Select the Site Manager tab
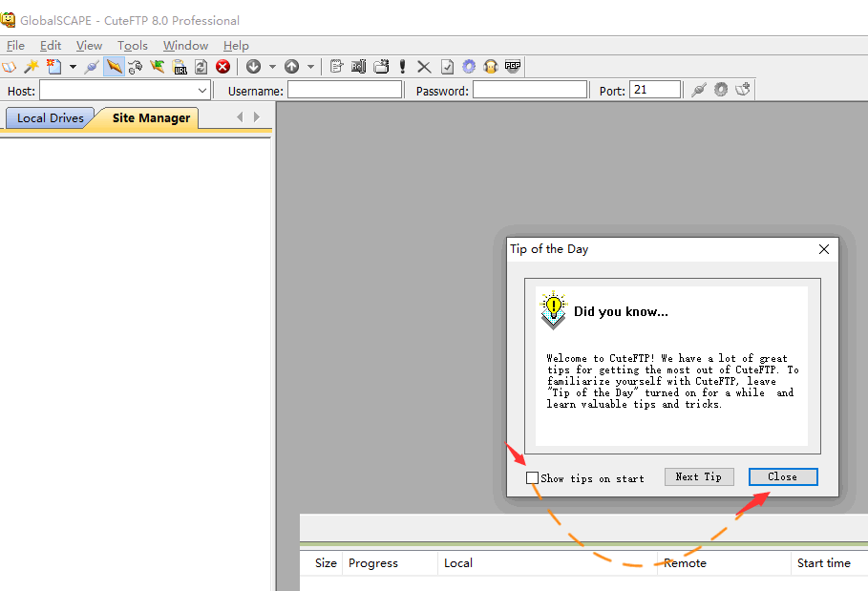The width and height of the screenshot is (868, 591). pos(151,118)
